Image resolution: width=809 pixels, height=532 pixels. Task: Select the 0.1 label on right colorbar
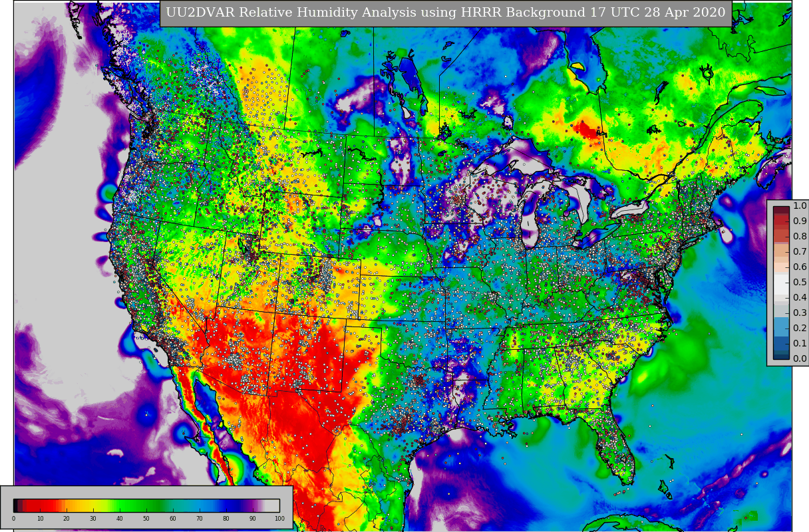pos(800,344)
